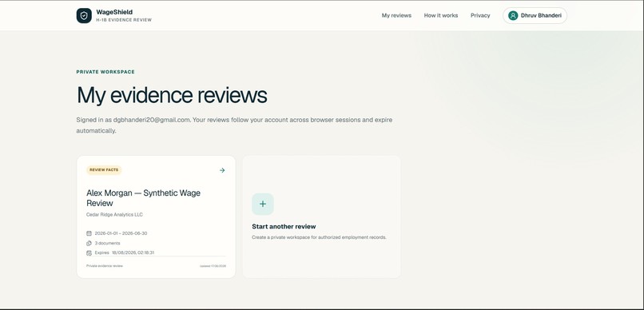Go to How it works page
The image size is (644, 310).
pos(441,16)
